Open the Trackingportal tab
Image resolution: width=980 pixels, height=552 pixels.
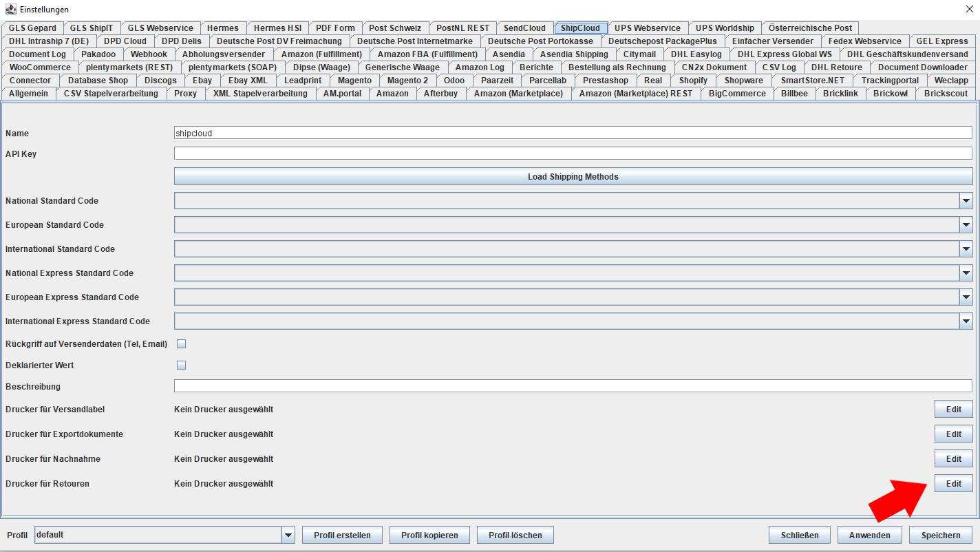890,81
